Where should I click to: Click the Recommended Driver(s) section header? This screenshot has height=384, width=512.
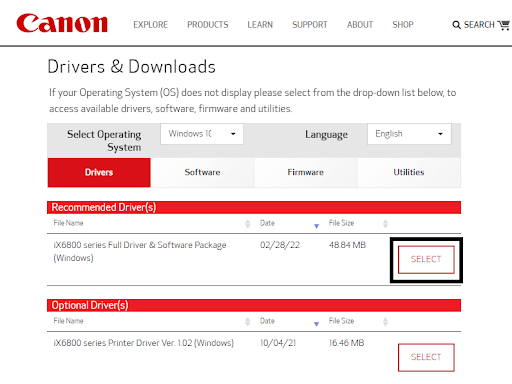pyautogui.click(x=254, y=207)
